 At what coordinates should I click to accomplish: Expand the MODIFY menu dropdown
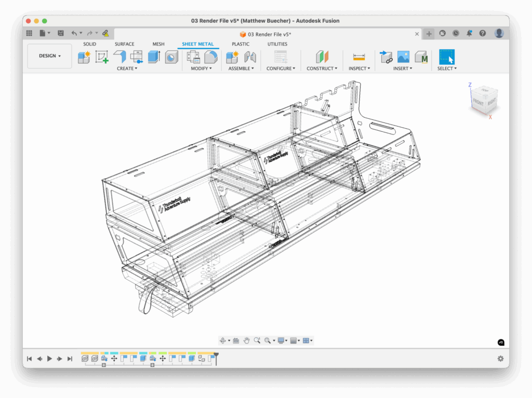pos(201,68)
